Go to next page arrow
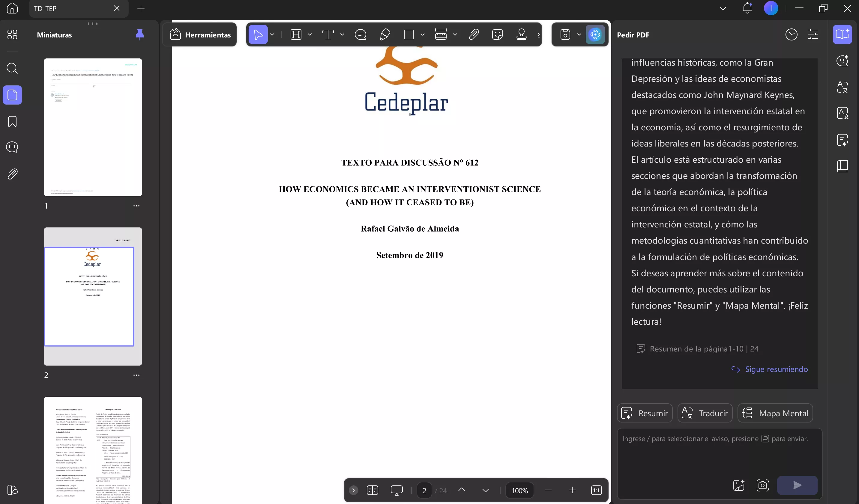859x504 pixels. (x=485, y=490)
